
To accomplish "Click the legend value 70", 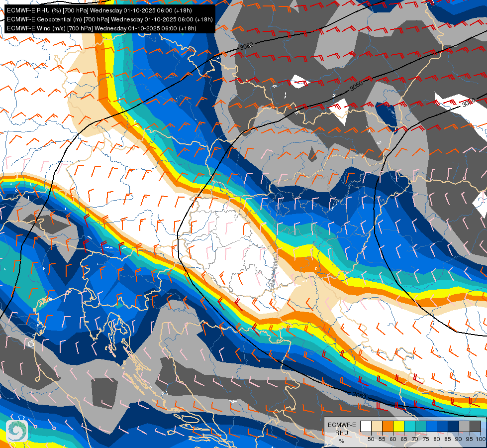I will click(x=415, y=439).
